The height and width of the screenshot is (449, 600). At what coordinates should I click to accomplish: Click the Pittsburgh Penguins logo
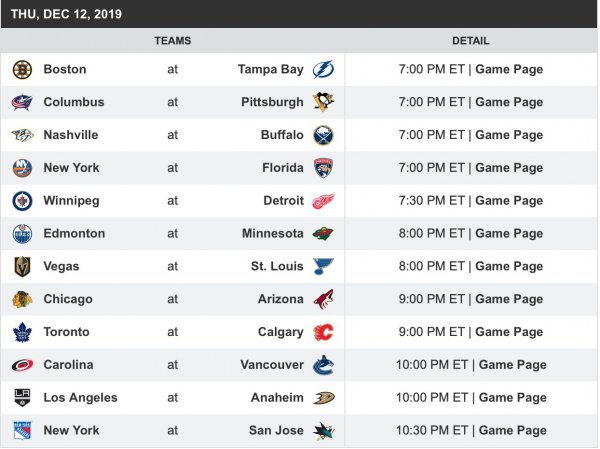click(x=323, y=102)
